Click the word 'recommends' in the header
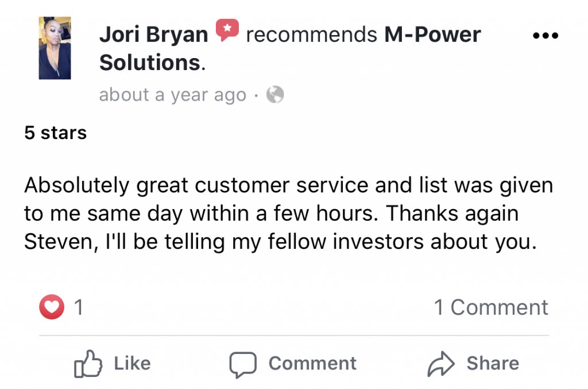Image resolution: width=588 pixels, height=389 pixels. tap(311, 35)
